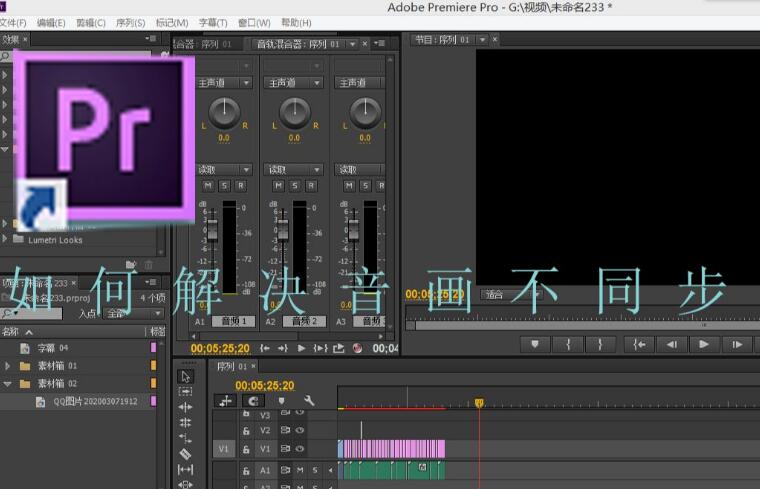Click Go to Out point in audio mixer
760x489 pixels.
pyautogui.click(x=283, y=348)
